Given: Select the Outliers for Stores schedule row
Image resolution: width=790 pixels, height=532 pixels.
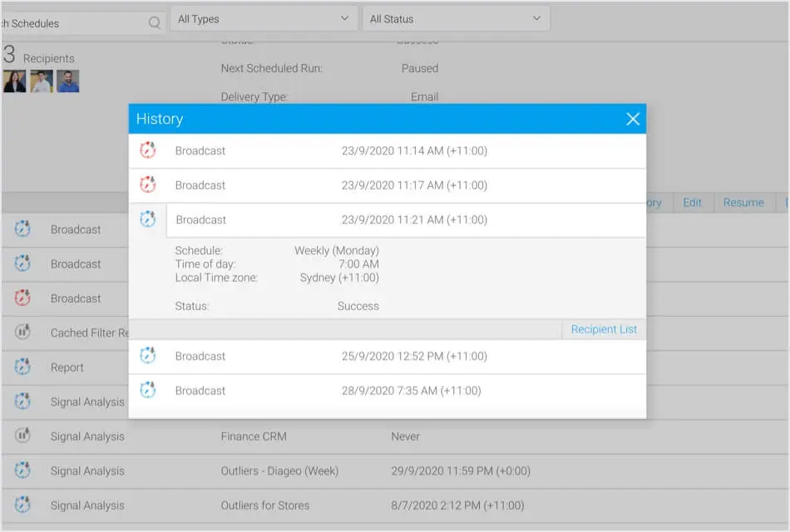Looking at the screenshot, I should click(264, 505).
